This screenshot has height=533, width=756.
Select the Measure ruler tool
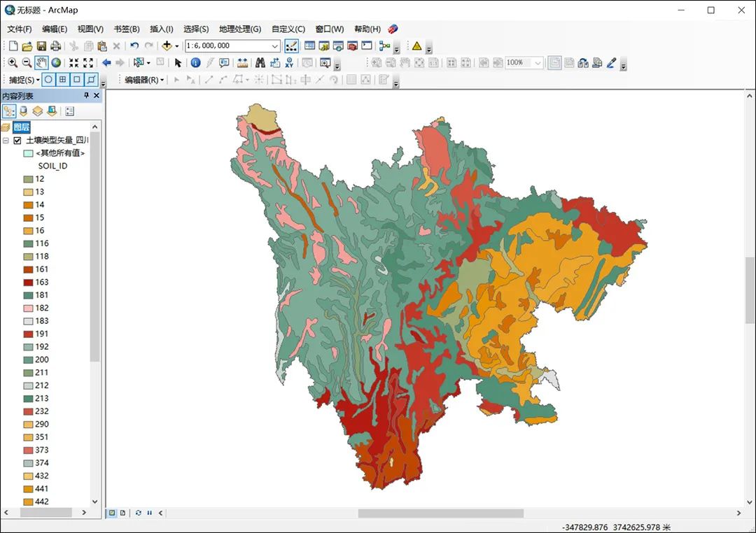242,63
